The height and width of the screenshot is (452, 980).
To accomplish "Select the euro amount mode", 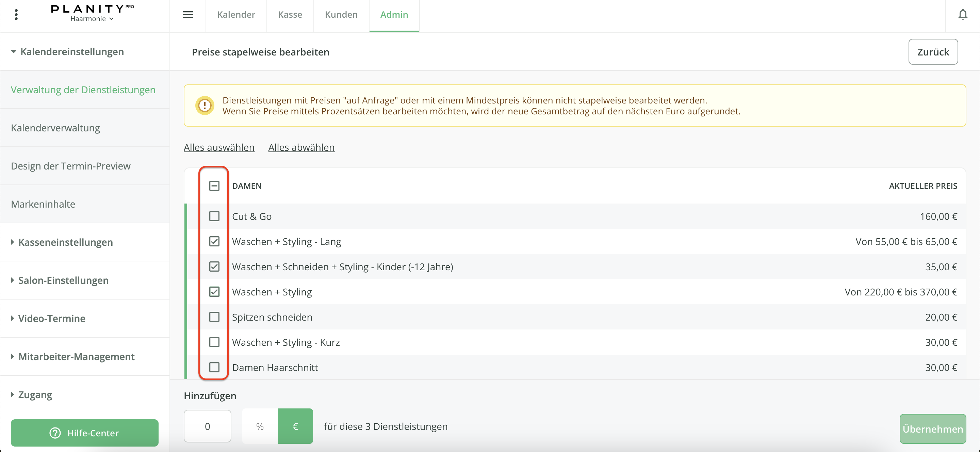I will coord(295,426).
